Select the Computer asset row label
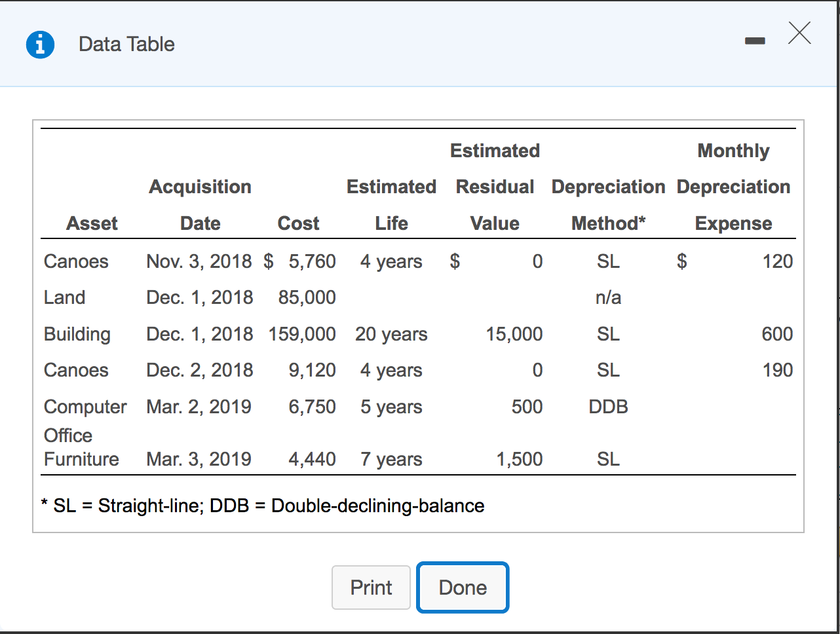 pos(85,407)
